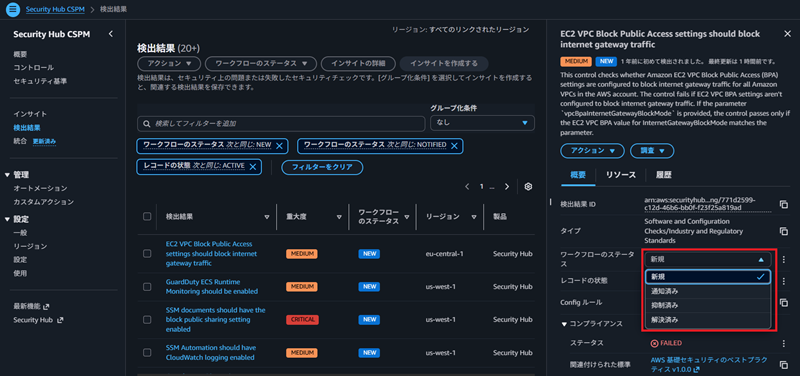Go to コントロール in sidebar
Image resolution: width=800 pixels, height=376 pixels.
click(34, 68)
